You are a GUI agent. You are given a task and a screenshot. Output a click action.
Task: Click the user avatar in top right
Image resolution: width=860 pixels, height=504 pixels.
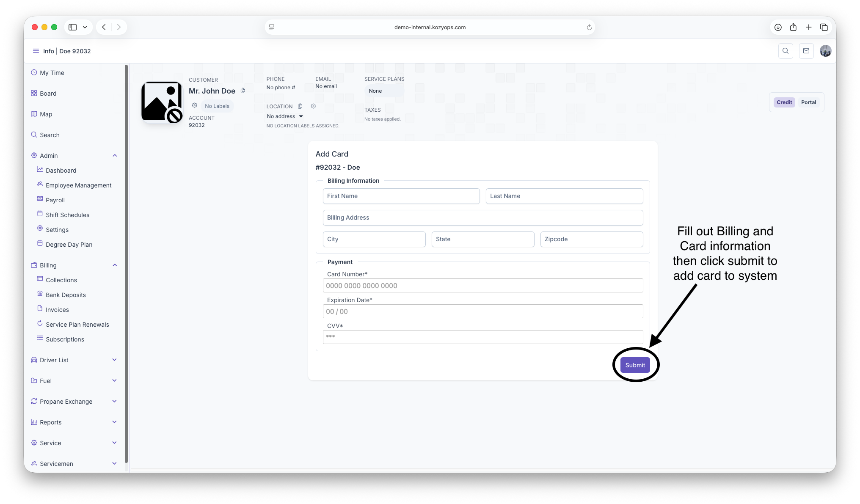pos(825,51)
